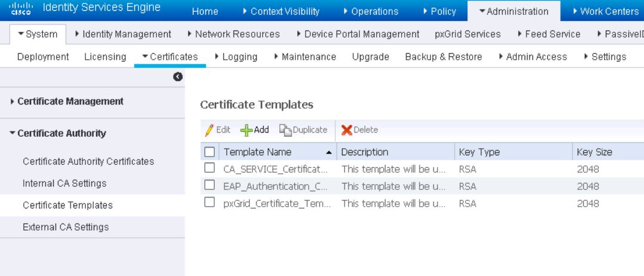This screenshot has width=644, height=276.
Task: Expand the Admin Access menu
Action: coord(533,57)
